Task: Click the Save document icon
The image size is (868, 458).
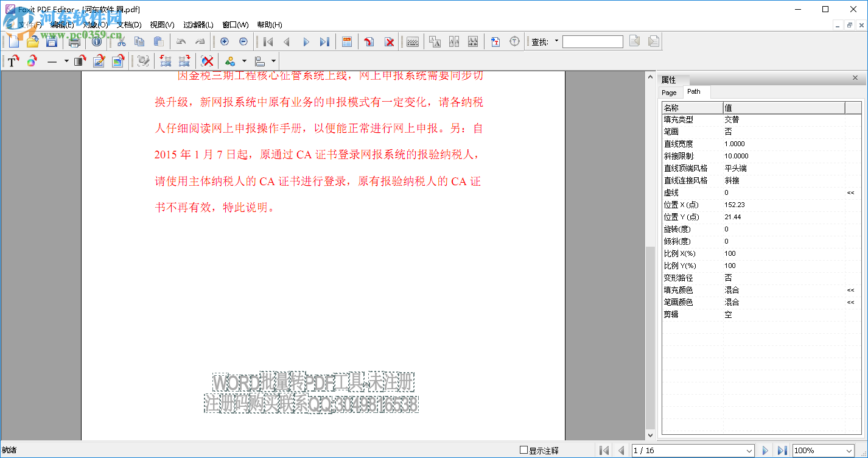Action: (x=52, y=41)
